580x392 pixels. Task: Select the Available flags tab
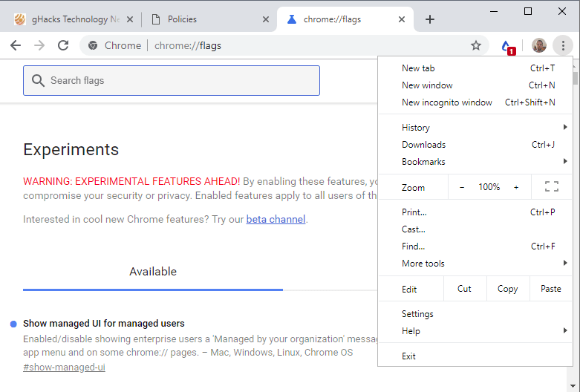[x=153, y=273]
